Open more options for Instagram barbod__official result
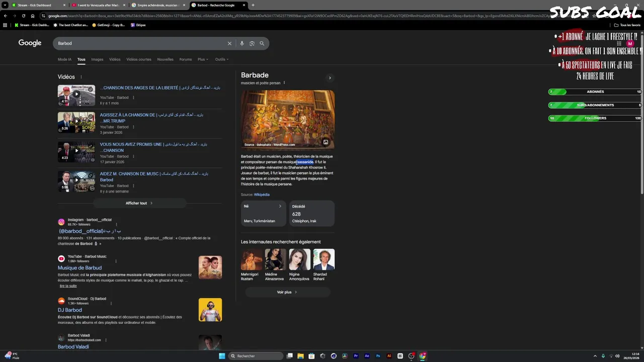The width and height of the screenshot is (644, 362). click(116, 224)
